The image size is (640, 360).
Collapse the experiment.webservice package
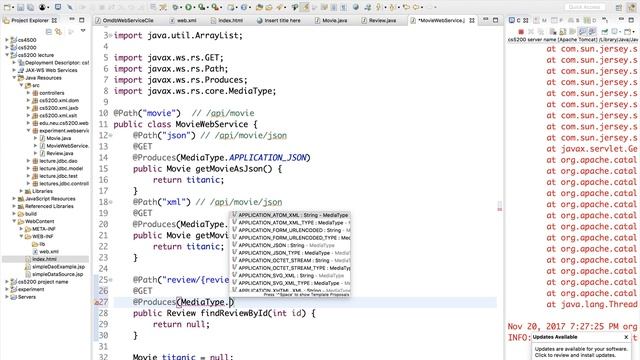(x=29, y=131)
